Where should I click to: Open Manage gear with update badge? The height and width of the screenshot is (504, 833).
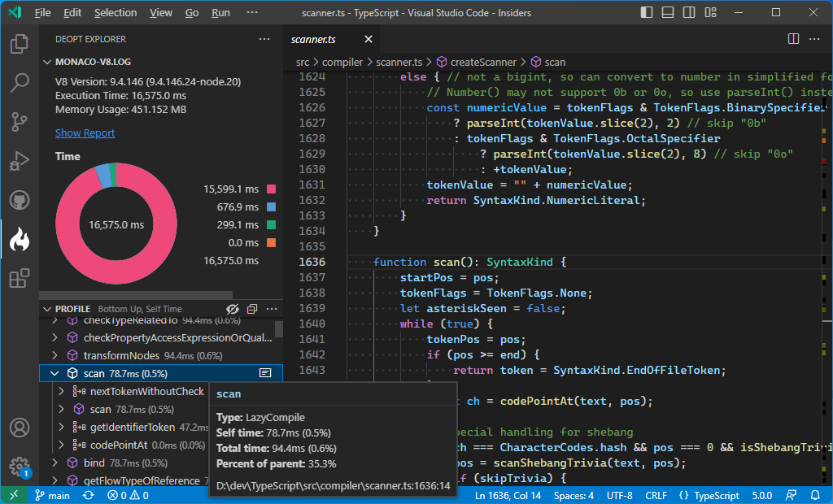(x=20, y=467)
